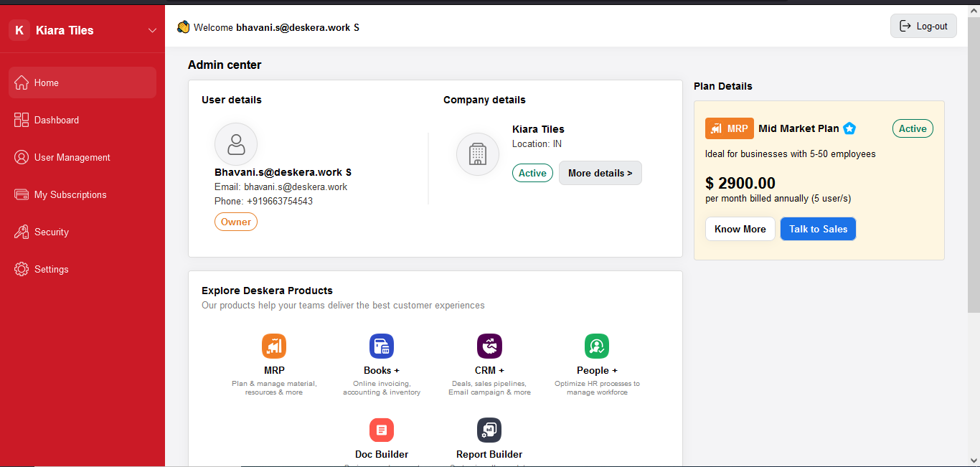Launch the CRM + product icon
The width and height of the screenshot is (980, 467).
click(x=489, y=346)
